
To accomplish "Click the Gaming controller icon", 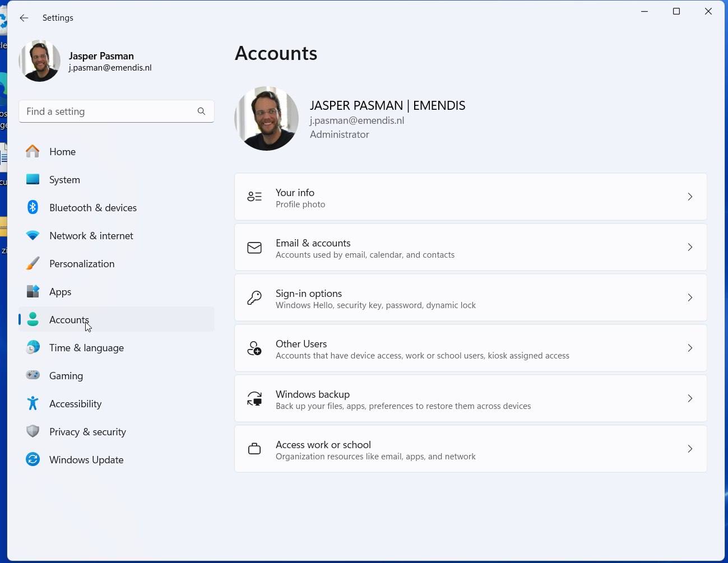I will pyautogui.click(x=33, y=375).
